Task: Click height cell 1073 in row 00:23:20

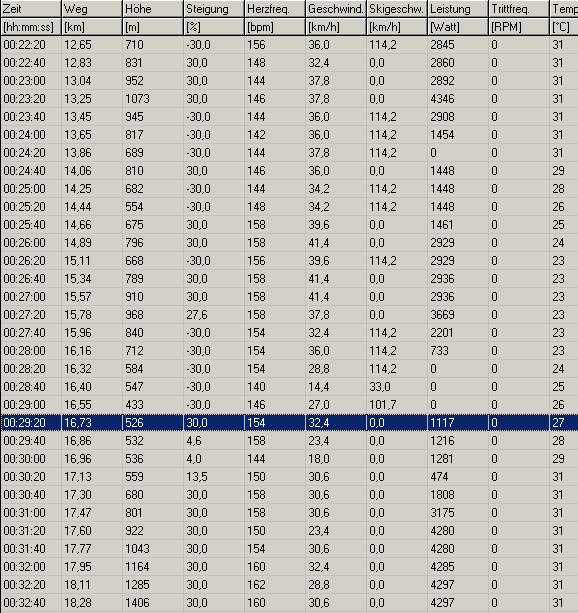Action: coord(153,99)
